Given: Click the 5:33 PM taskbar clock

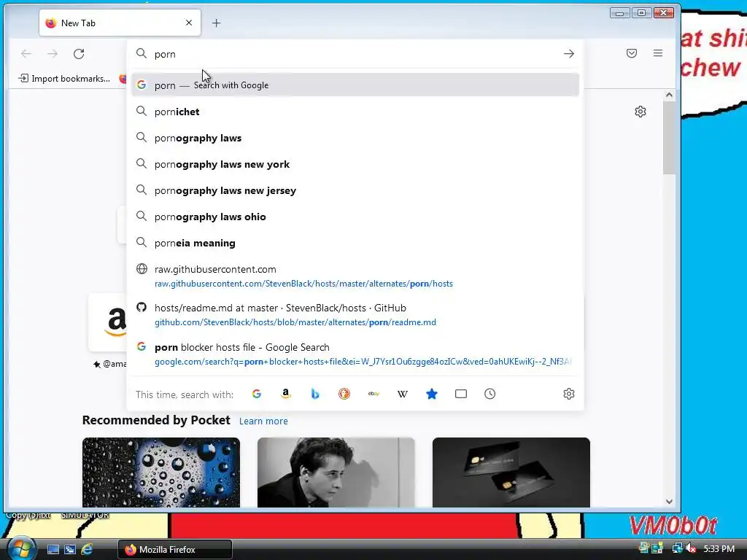Looking at the screenshot, I should click(x=719, y=549).
